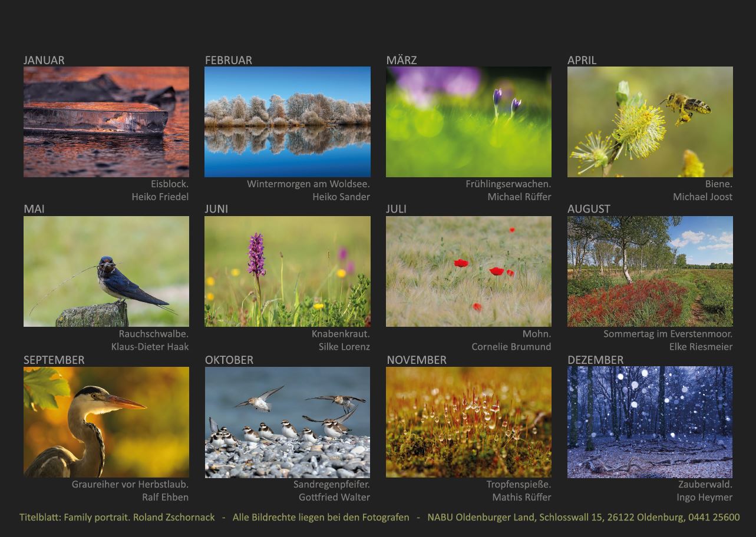Click the caption 'Rauchschwalbe.'
This screenshot has height=537, width=756.
click(154, 334)
